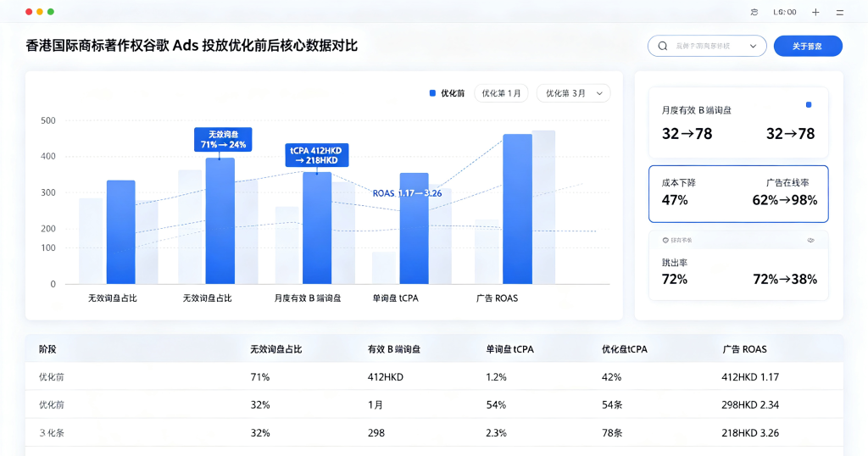This screenshot has height=456, width=868.
Task: Click the 无效询盘 71%→24% chart tooltip
Action: 223,140
